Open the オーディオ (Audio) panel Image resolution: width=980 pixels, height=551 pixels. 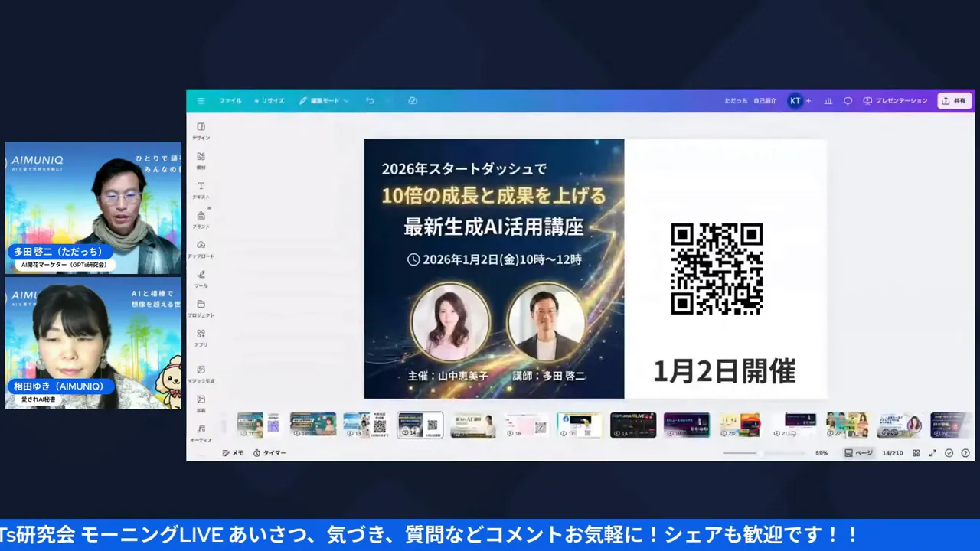click(201, 432)
